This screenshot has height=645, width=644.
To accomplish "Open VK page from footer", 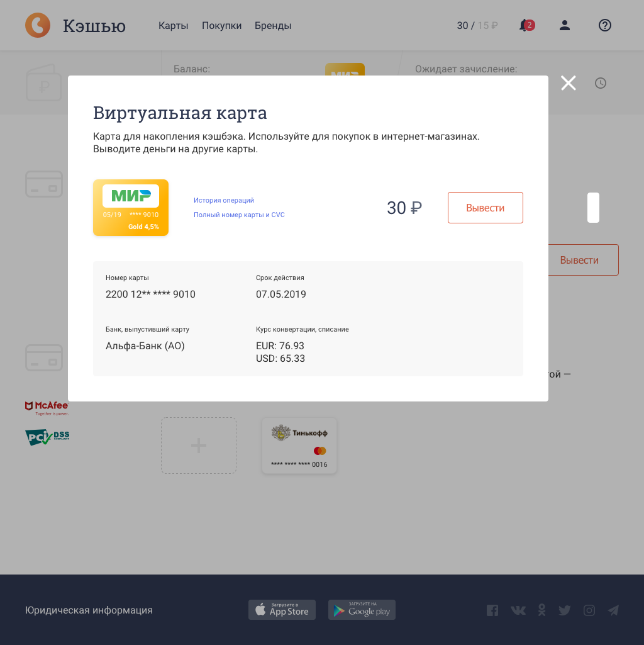I will pos(518,610).
